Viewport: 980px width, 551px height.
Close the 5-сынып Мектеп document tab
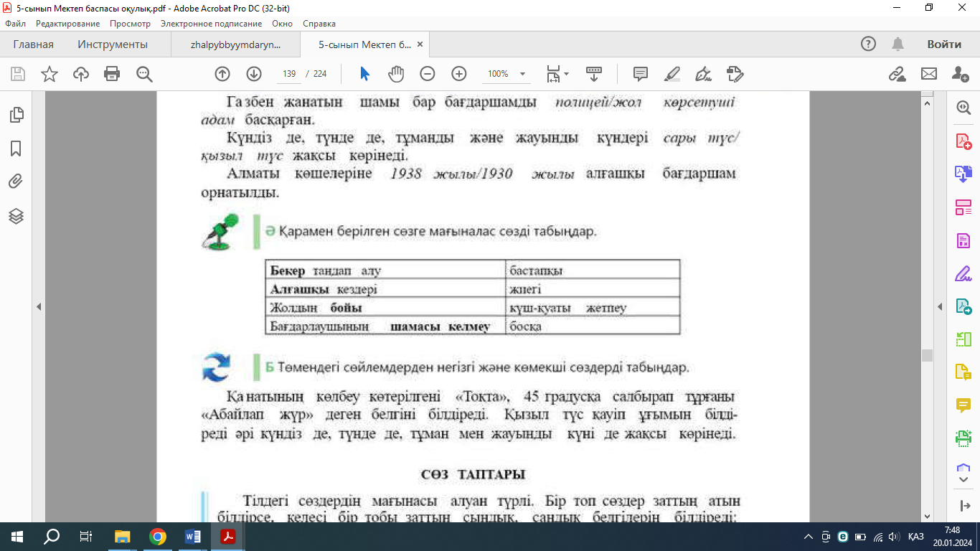tap(420, 44)
